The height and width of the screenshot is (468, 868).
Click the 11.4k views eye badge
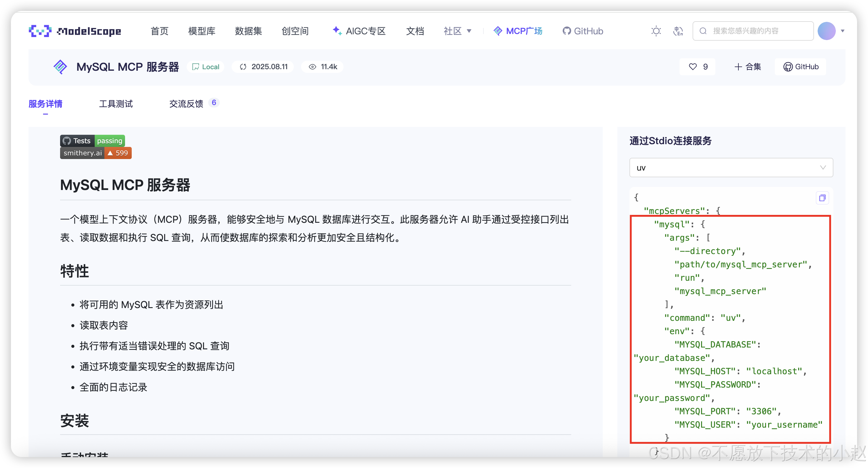[x=323, y=67]
